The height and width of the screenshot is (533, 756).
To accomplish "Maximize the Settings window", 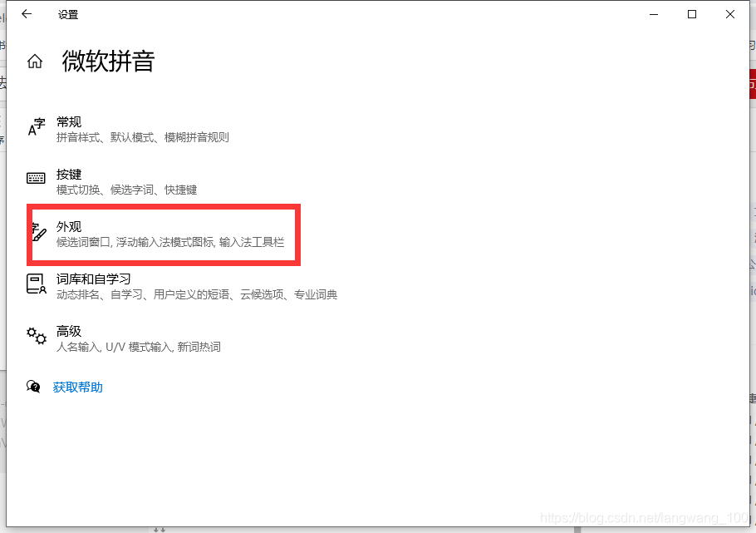I will pos(691,14).
